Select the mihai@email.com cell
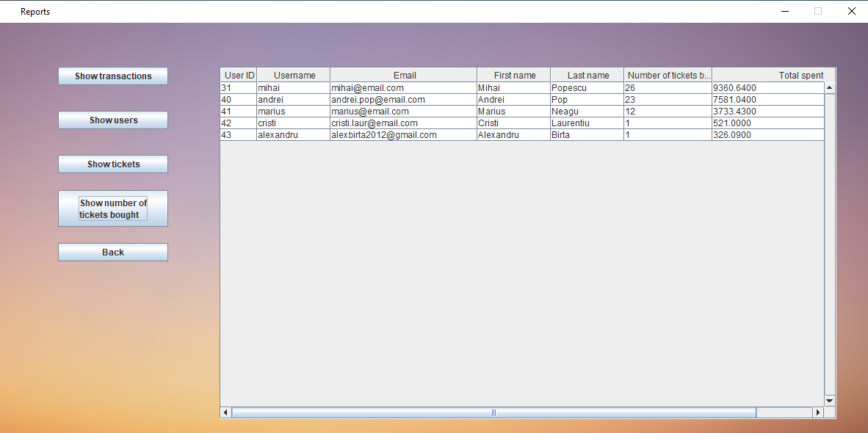This screenshot has height=433, width=868. 404,88
